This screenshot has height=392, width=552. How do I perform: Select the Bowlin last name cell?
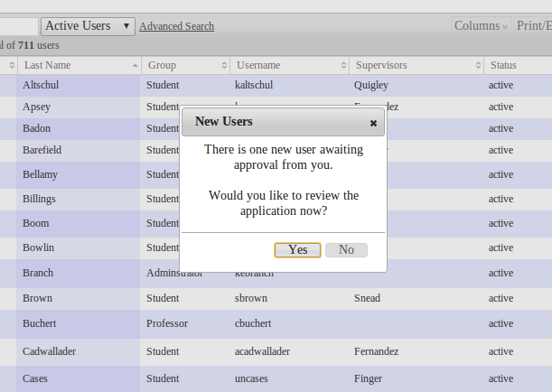[79, 247]
